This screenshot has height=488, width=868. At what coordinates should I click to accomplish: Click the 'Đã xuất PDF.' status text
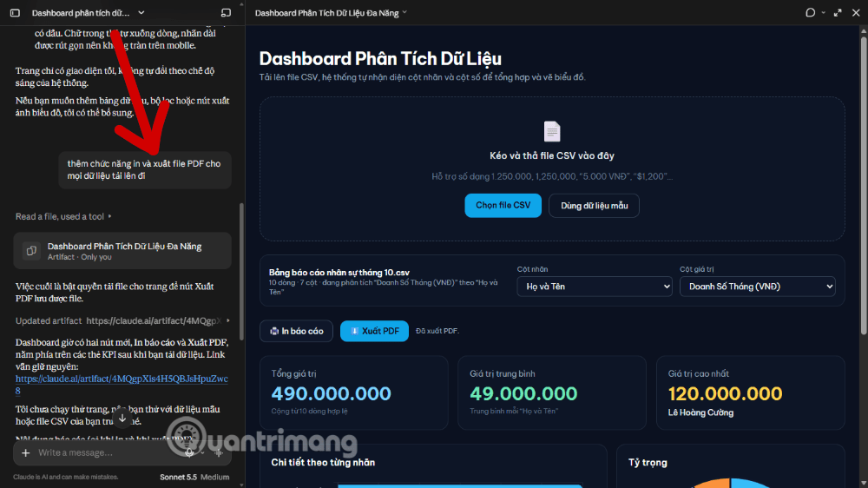(x=437, y=331)
